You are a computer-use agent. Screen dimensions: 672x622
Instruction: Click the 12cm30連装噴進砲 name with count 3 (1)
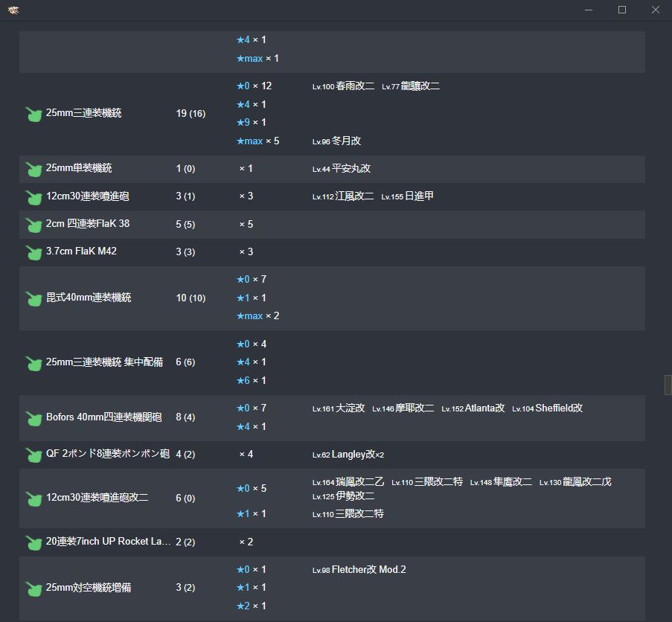click(x=87, y=196)
